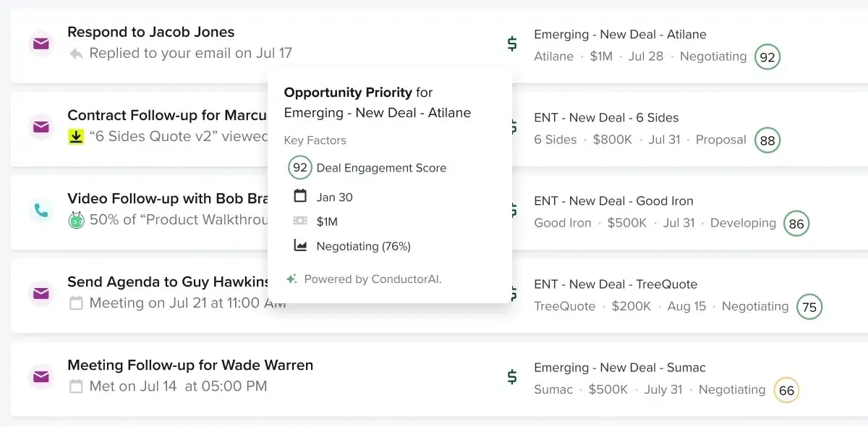Open ENT - New Deal - TreeQuote opportunity
Screen dimensions: 868x427
tap(616, 284)
